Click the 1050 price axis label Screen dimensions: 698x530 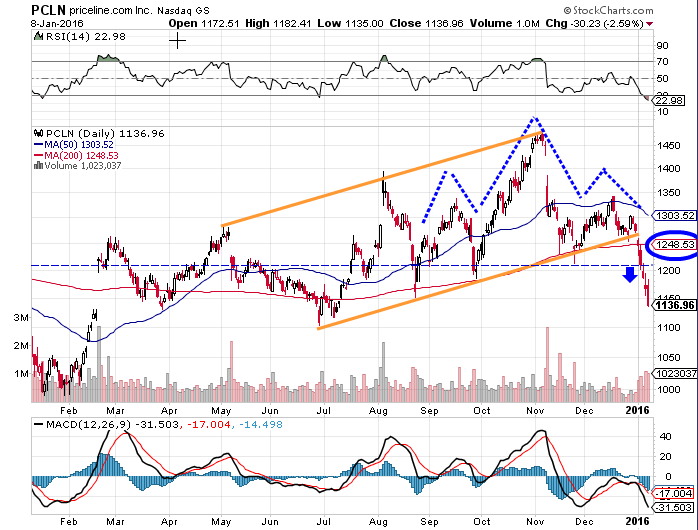pos(669,357)
